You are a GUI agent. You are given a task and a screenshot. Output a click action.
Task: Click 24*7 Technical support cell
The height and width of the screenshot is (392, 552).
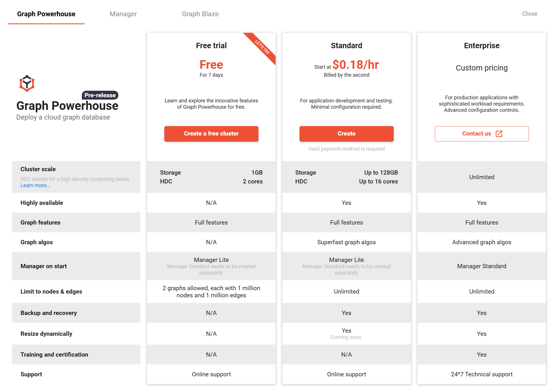pyautogui.click(x=482, y=374)
